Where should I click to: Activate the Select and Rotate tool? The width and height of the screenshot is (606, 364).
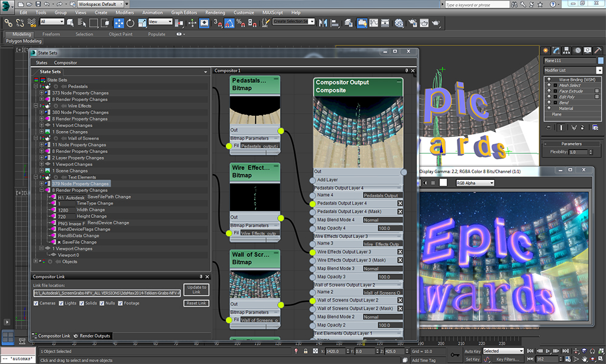click(x=130, y=23)
